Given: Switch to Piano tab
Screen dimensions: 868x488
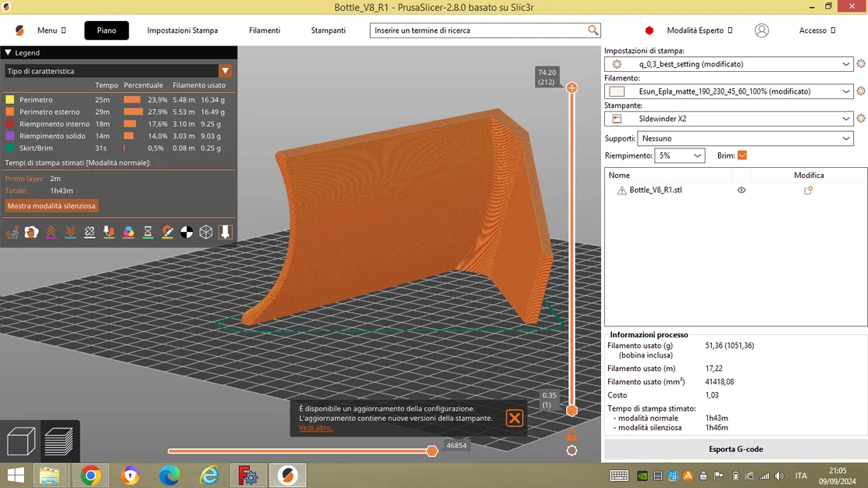Looking at the screenshot, I should click(106, 30).
